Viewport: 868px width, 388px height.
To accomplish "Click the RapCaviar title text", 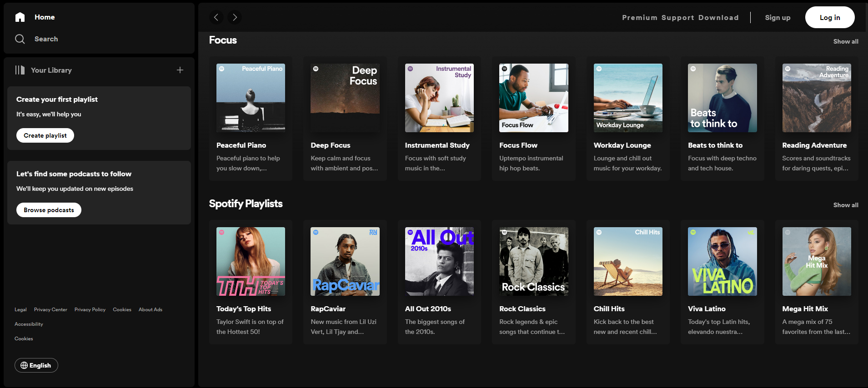I will tap(328, 309).
